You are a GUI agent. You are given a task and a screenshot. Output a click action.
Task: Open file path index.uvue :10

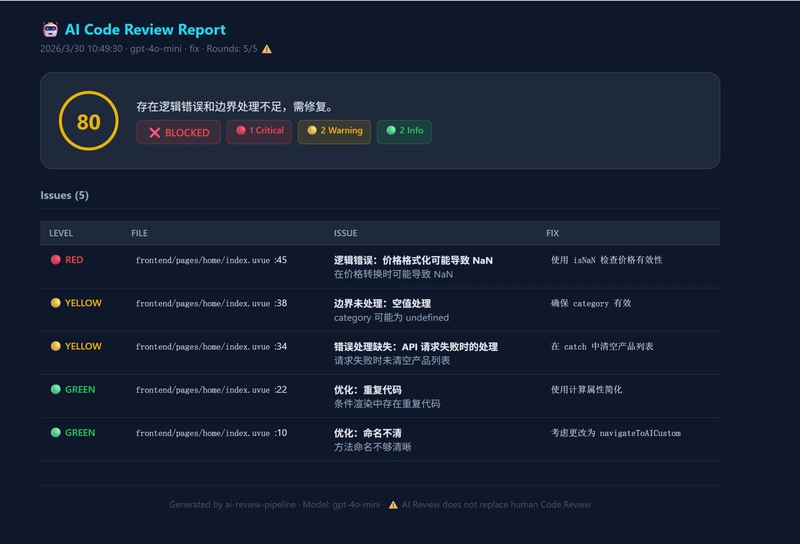click(x=211, y=433)
